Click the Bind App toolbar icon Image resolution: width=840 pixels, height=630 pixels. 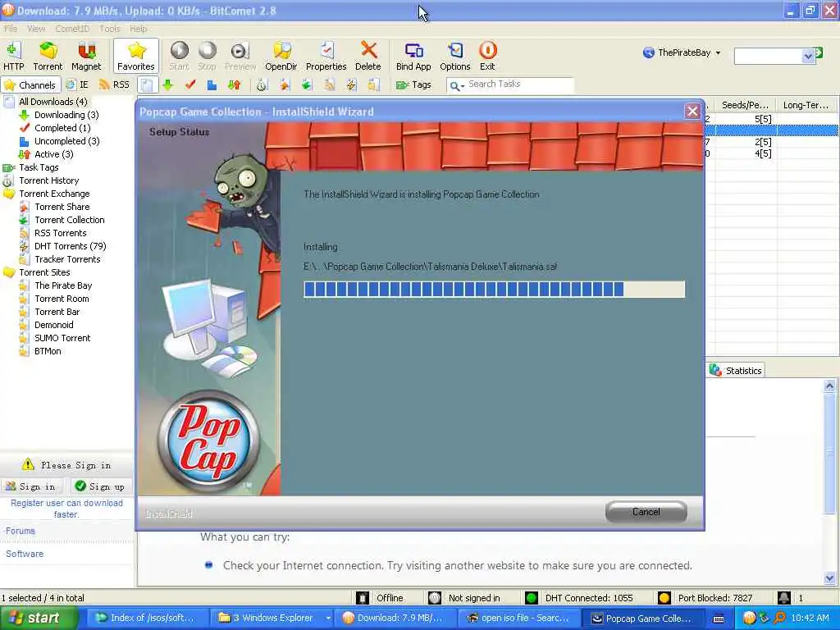click(413, 56)
